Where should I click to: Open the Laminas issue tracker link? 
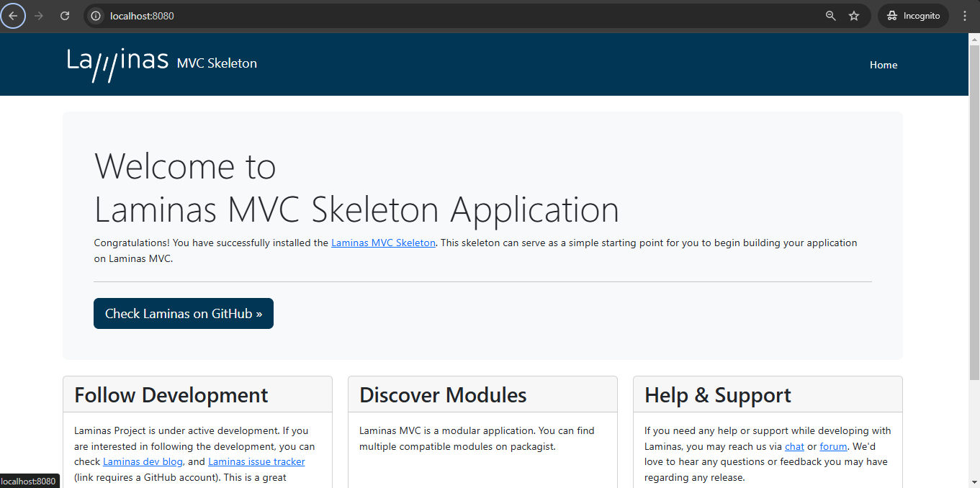pyautogui.click(x=256, y=462)
